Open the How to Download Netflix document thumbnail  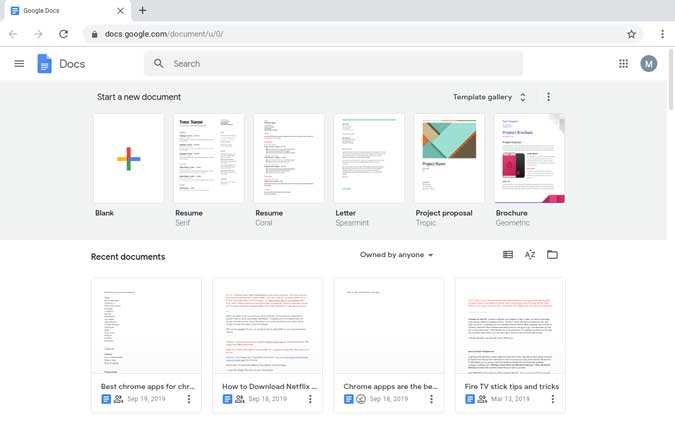point(267,326)
